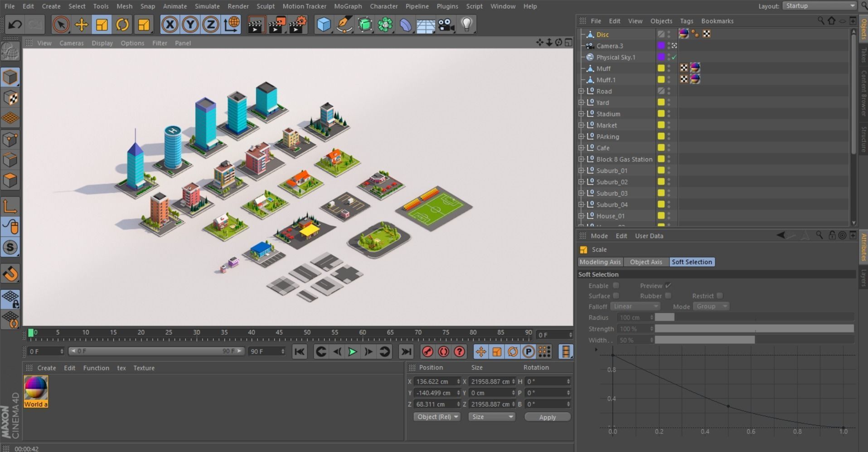The width and height of the screenshot is (868, 452).
Task: Expand the Road object tree
Action: click(581, 91)
